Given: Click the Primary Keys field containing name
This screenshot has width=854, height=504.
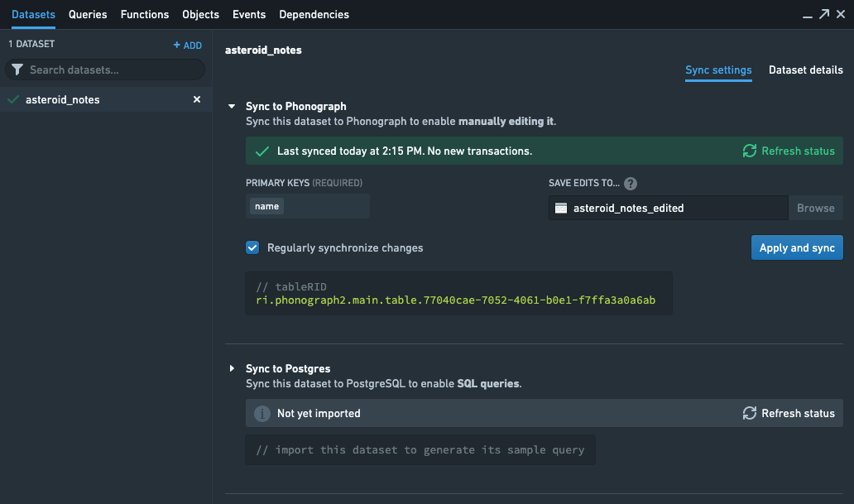Looking at the screenshot, I should coord(308,207).
